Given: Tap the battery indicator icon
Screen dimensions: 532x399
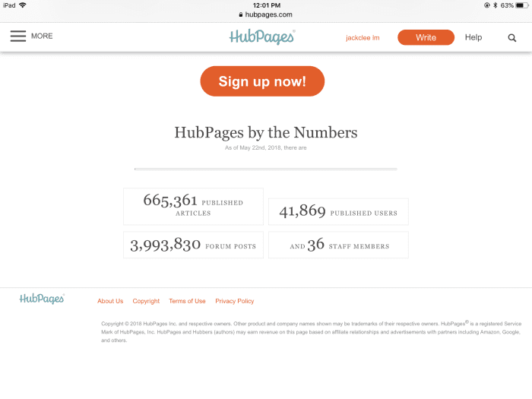Looking at the screenshot, I should [x=522, y=5].
